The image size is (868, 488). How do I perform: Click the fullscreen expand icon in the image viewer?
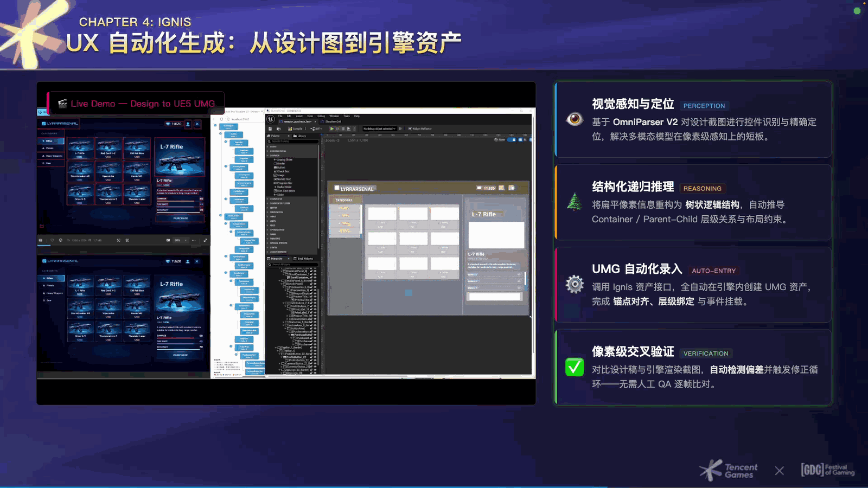[205, 240]
